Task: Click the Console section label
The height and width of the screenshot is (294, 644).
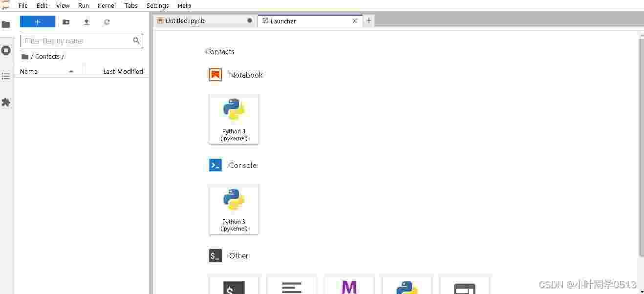Action: click(243, 165)
